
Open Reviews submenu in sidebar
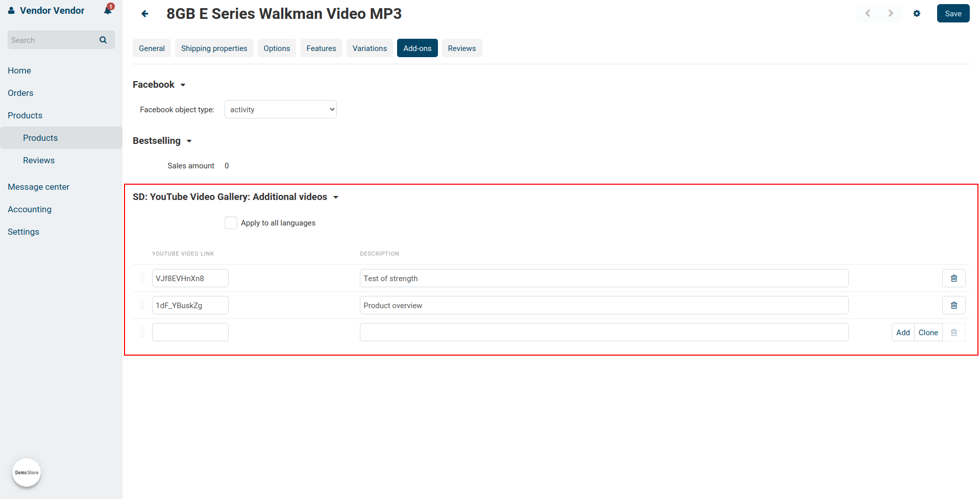(39, 160)
